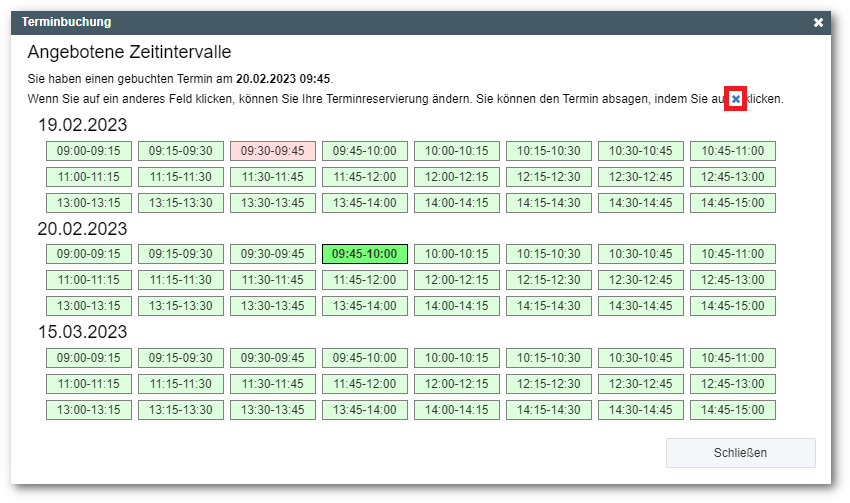Click the blue cancel-appointment x icon
Image resolution: width=850 pixels, height=503 pixels.
(x=736, y=99)
